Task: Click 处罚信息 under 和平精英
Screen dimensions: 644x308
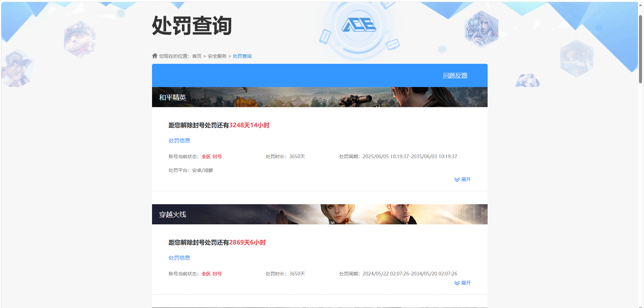Action: (179, 140)
